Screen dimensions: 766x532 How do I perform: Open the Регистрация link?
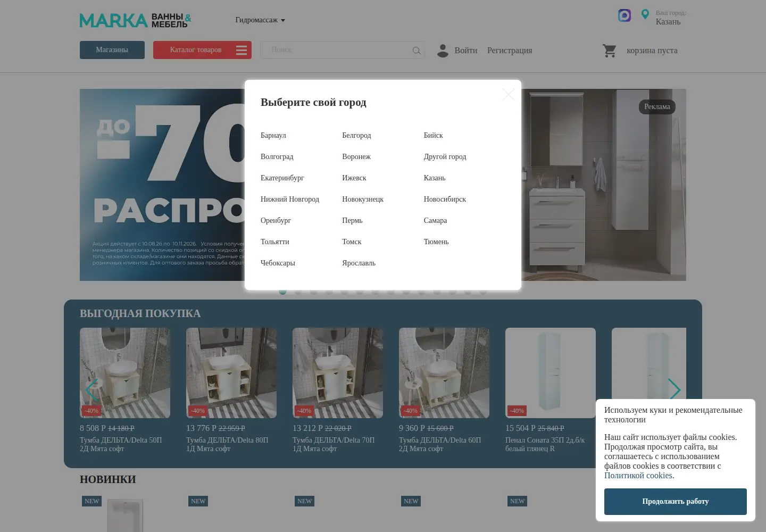[510, 51]
